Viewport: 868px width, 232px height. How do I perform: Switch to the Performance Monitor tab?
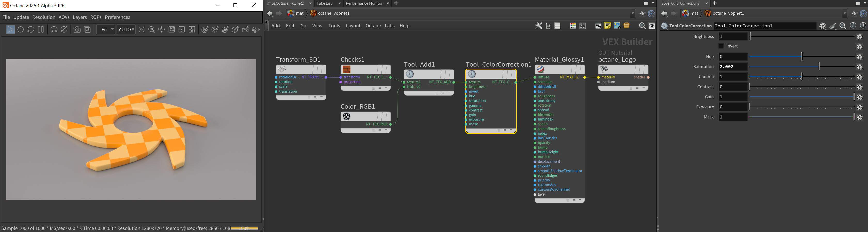[364, 3]
